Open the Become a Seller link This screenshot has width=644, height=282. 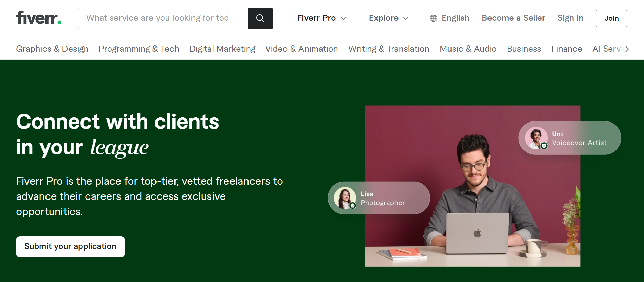coord(513,18)
